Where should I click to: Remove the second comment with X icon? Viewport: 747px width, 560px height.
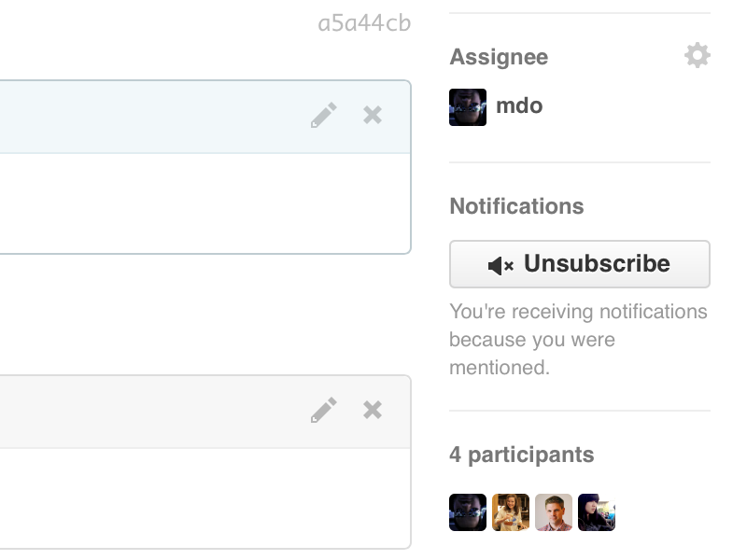pos(373,410)
